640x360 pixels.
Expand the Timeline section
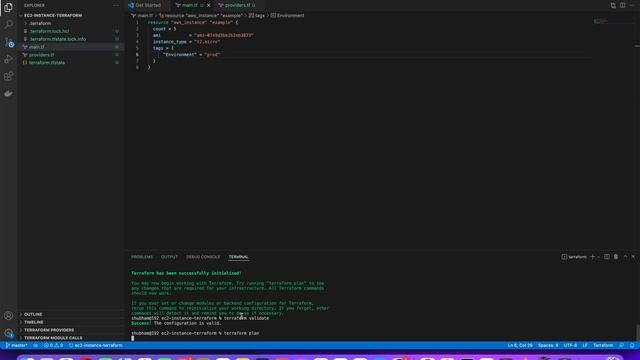[71, 322]
